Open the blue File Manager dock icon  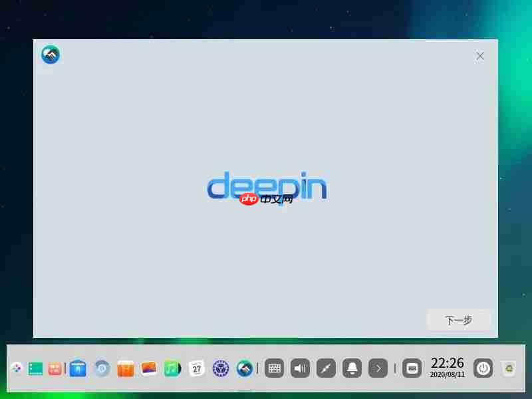click(78, 368)
